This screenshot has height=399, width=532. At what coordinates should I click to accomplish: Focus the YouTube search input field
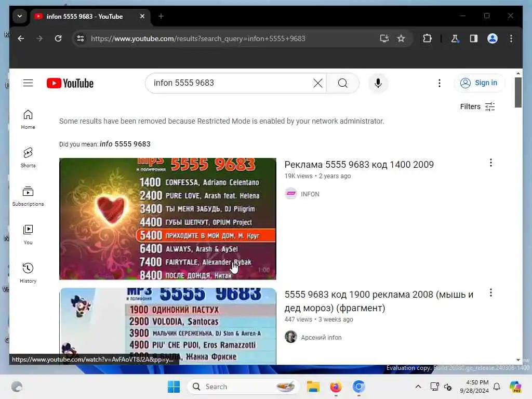pos(231,83)
